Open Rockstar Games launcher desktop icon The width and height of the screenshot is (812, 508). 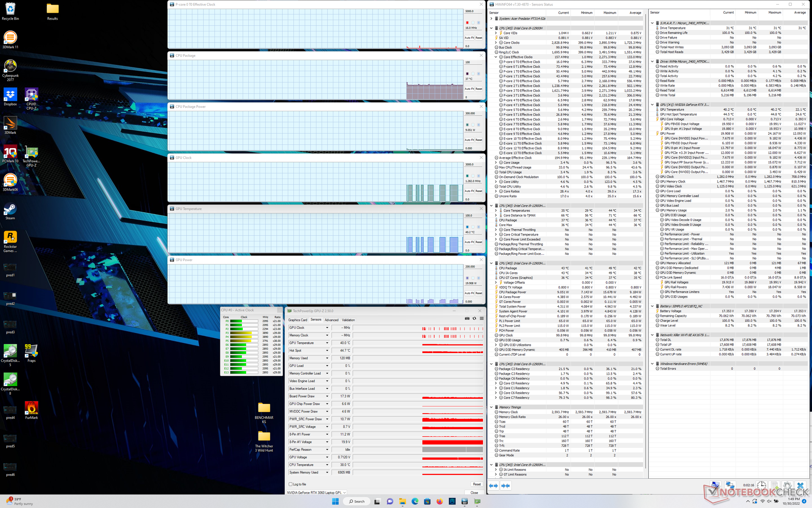point(10,242)
